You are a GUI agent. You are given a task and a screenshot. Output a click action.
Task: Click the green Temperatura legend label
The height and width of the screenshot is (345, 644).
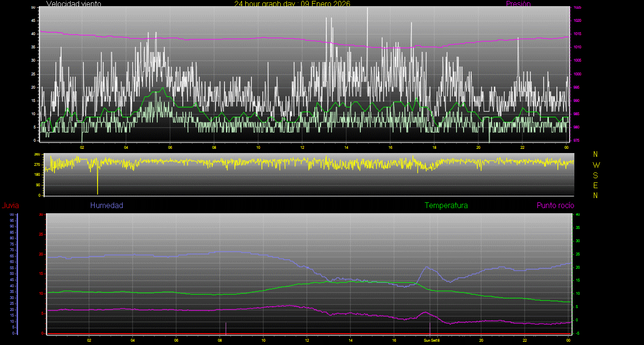coord(446,206)
